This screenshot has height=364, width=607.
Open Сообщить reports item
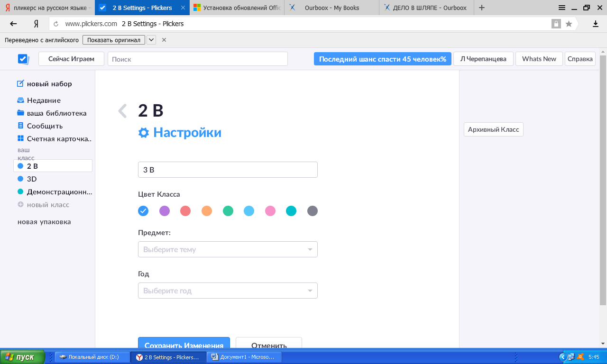(x=40, y=126)
